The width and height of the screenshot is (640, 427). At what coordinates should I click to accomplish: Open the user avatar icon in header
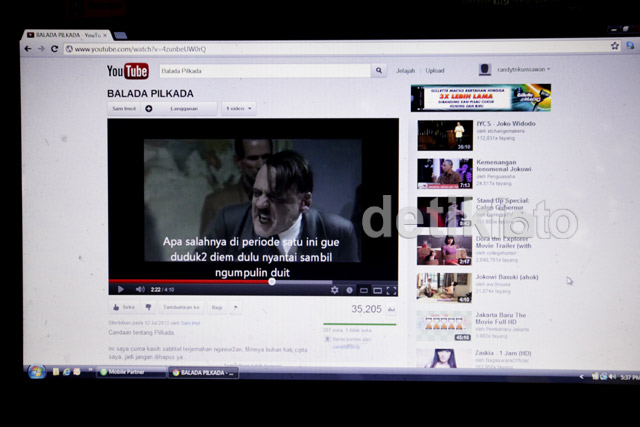point(484,69)
